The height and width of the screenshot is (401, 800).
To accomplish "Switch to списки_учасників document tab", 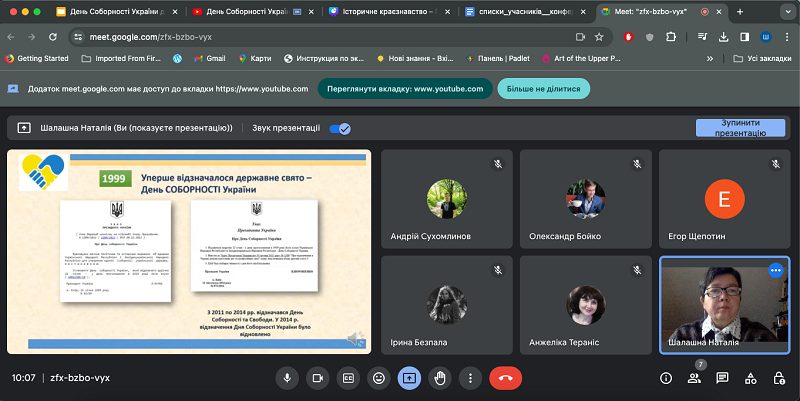I will 526,12.
